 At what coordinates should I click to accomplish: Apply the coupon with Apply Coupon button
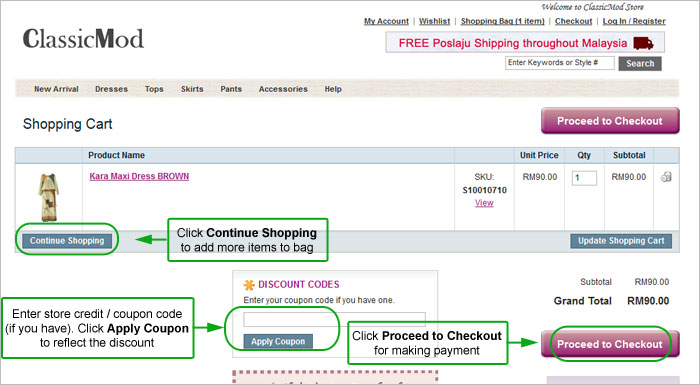[278, 341]
